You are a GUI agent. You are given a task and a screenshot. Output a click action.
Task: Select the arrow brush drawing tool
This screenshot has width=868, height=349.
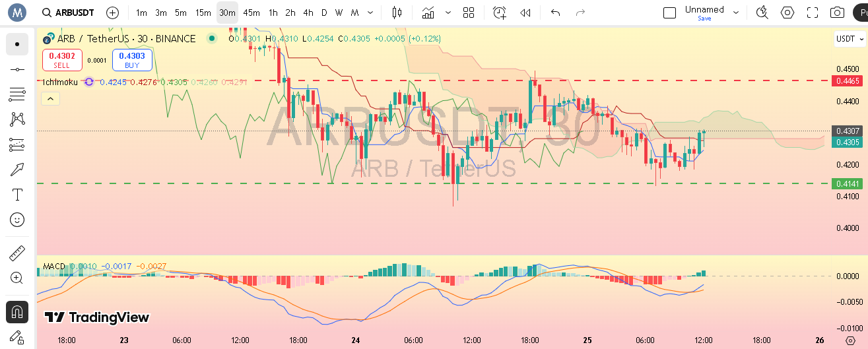click(17, 170)
